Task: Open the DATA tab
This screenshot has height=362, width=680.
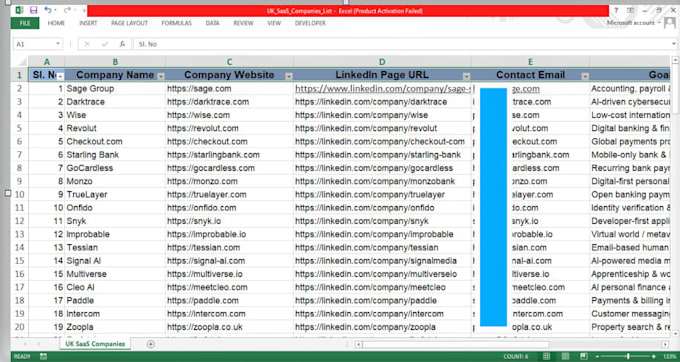Action: [212, 23]
